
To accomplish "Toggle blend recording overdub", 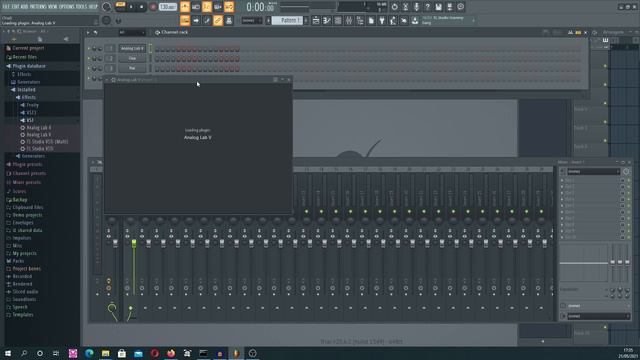I will (x=218, y=7).
